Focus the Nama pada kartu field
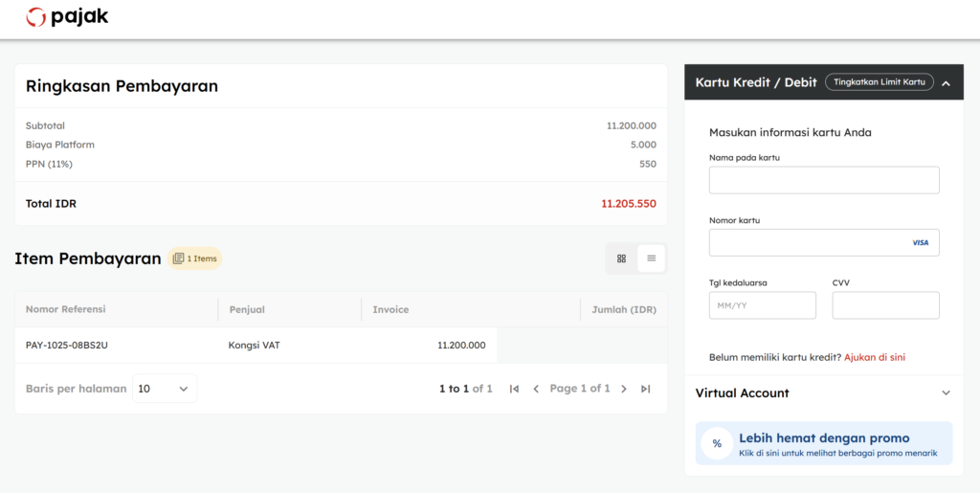The height and width of the screenshot is (493, 980). [823, 180]
